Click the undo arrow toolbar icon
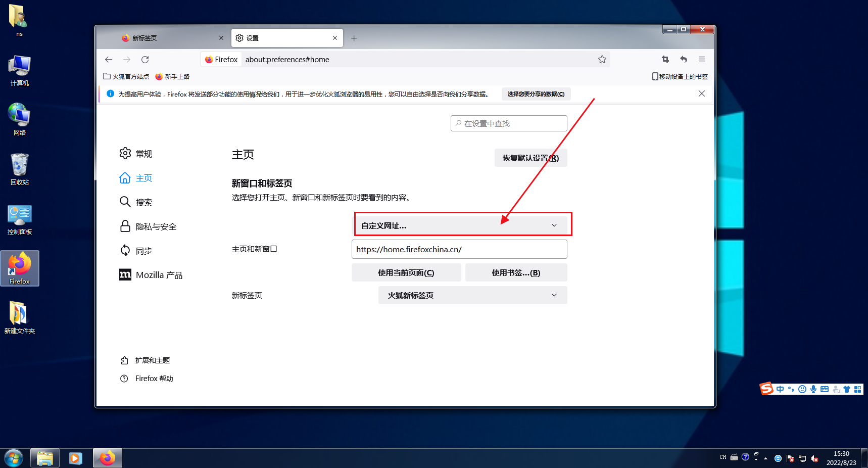868x468 pixels. (684, 59)
